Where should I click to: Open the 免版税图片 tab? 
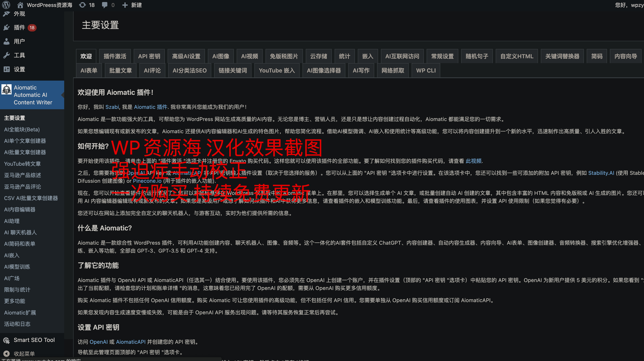284,56
